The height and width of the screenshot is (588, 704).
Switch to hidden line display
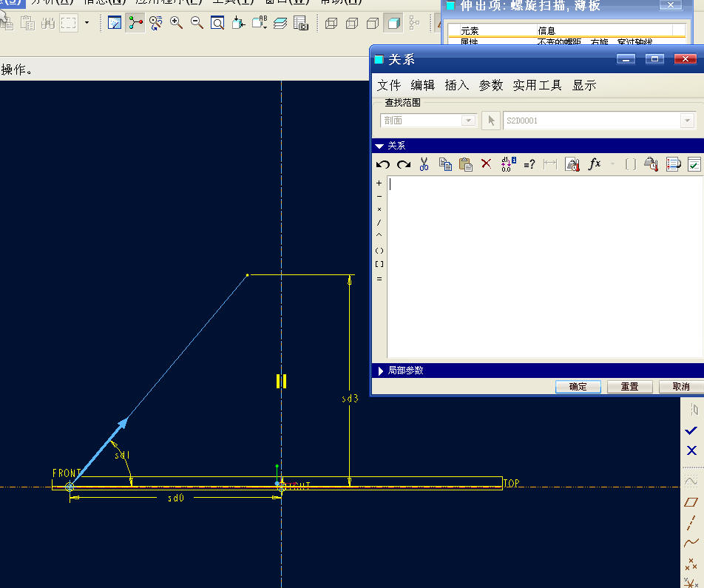352,24
